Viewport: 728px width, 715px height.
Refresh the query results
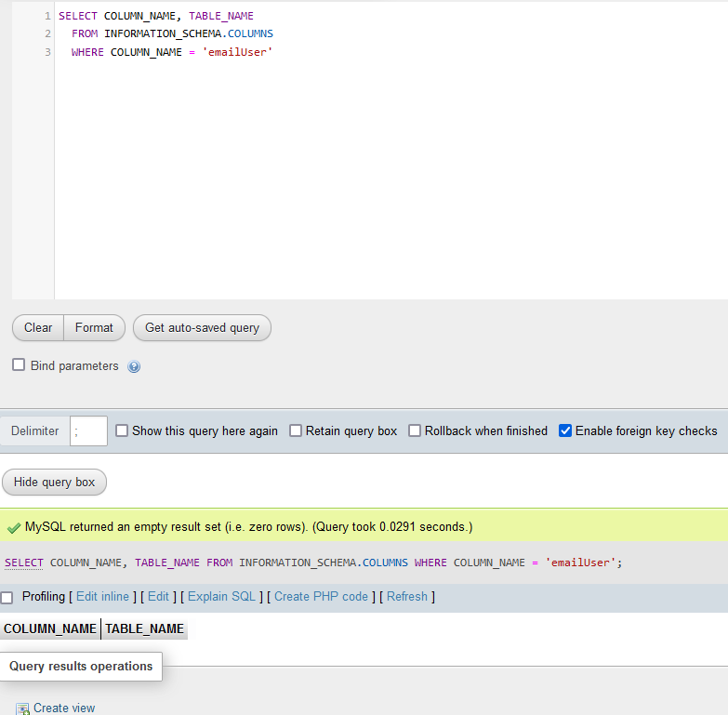tap(406, 596)
